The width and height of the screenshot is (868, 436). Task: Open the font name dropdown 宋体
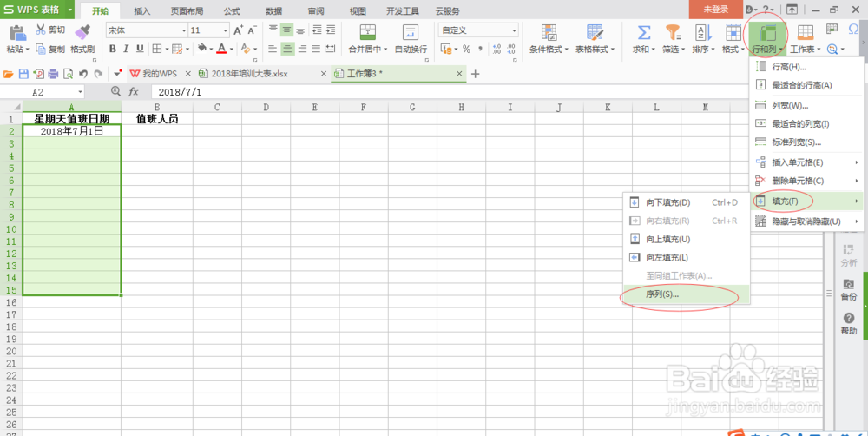(148, 30)
